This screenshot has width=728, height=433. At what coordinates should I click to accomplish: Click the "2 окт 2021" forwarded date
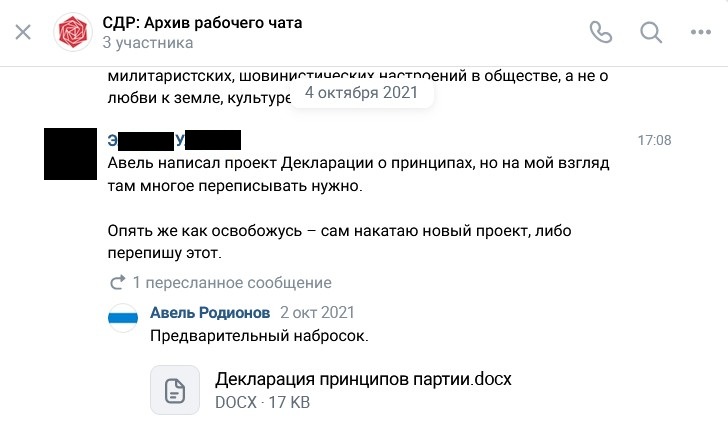317,313
